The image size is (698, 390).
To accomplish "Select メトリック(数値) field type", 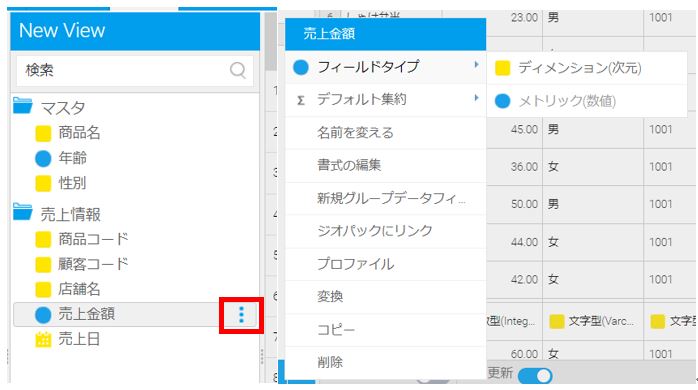I will coord(587,101).
